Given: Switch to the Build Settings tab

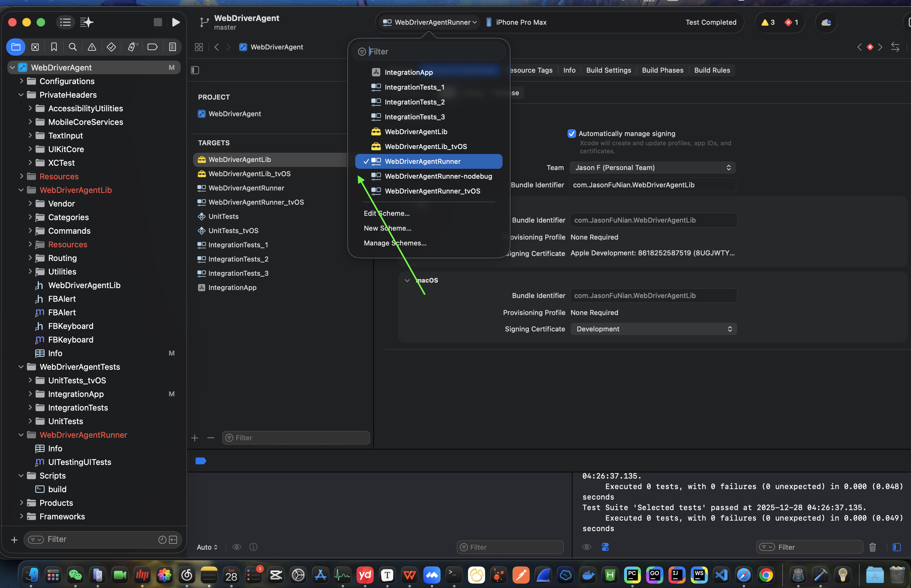Looking at the screenshot, I should [608, 70].
